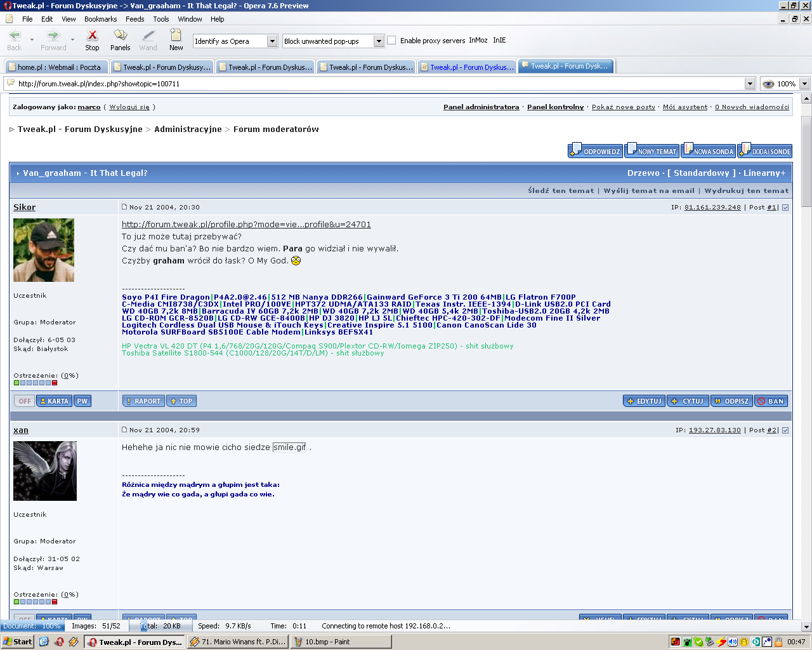Click the NOWY TEMAT new topic button
Viewport: 812px width, 650px height.
652,150
